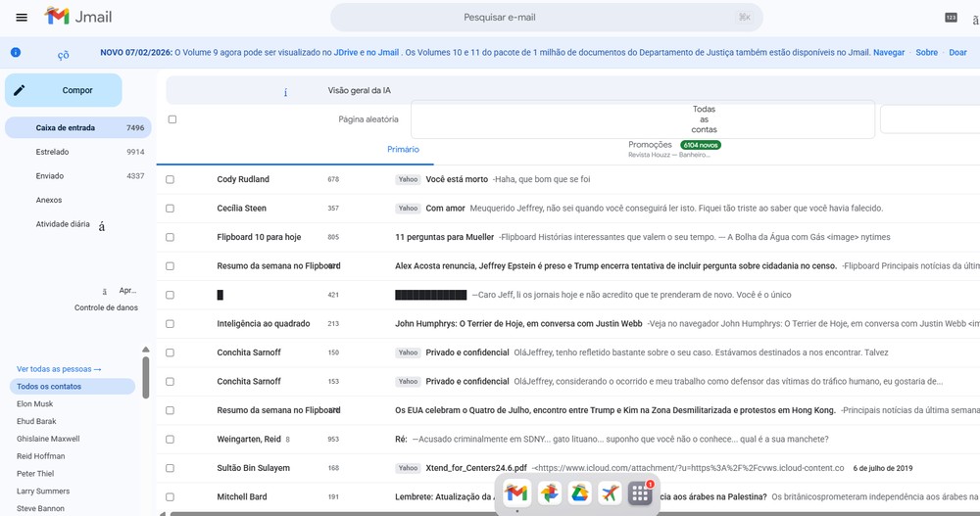The width and height of the screenshot is (980, 516).
Task: Open the Flights airplane dock icon
Action: [610, 493]
